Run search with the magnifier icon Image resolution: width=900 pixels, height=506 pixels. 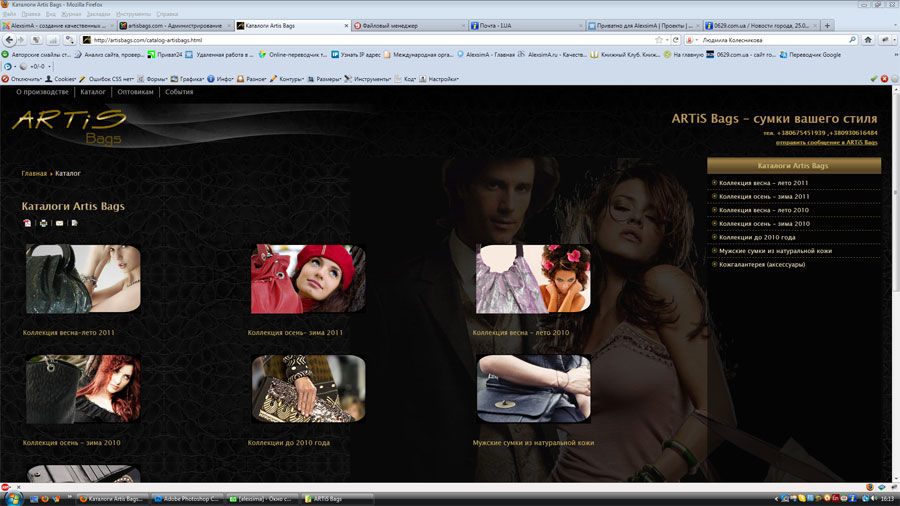point(852,40)
